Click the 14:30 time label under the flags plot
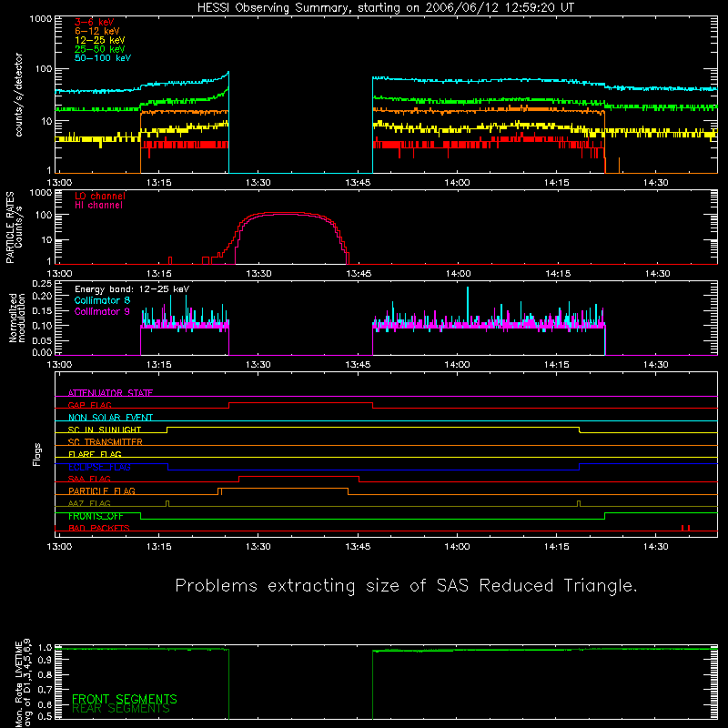 tap(656, 547)
